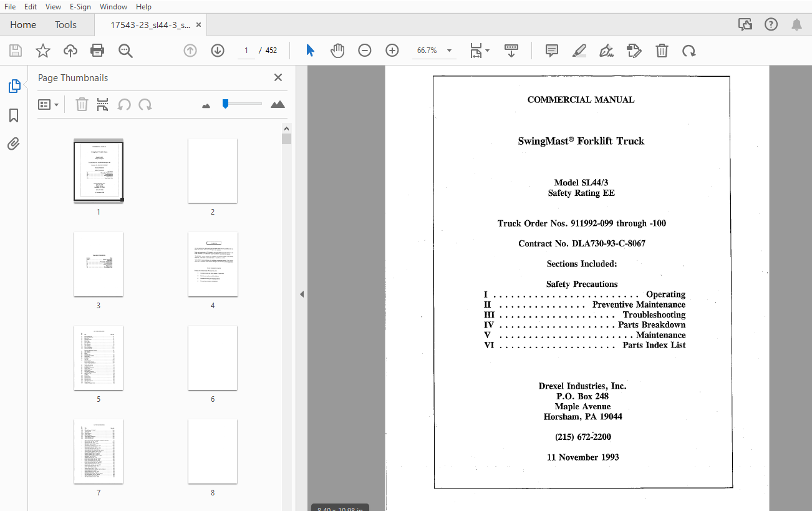Select page 1 thumbnail
The width and height of the screenshot is (812, 511).
(x=99, y=171)
